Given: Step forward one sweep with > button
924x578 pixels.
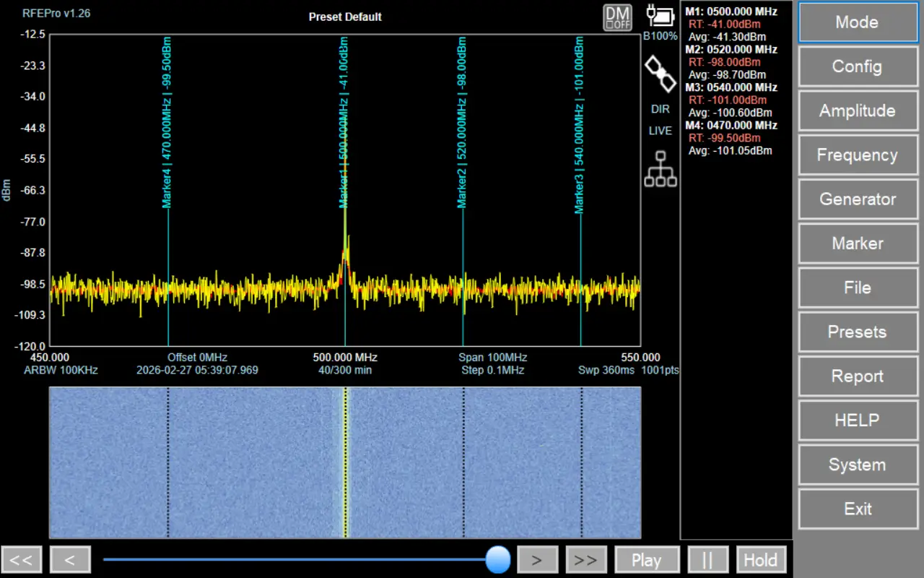Looking at the screenshot, I should [536, 560].
